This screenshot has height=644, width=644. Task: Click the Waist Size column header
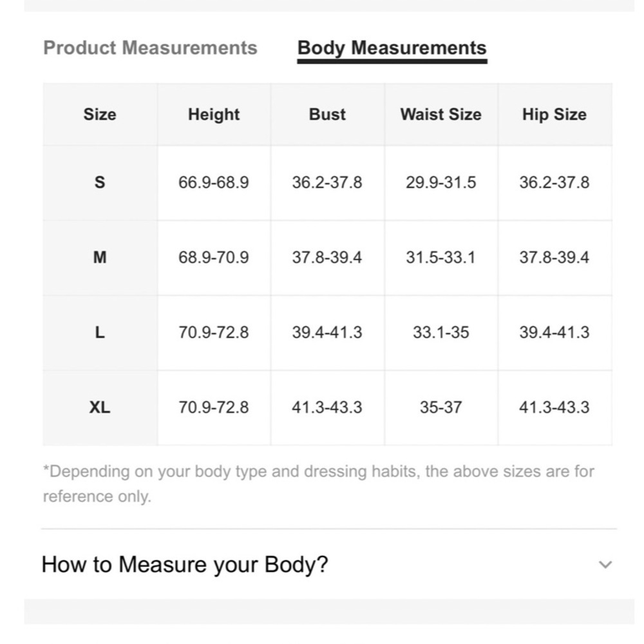tap(441, 114)
